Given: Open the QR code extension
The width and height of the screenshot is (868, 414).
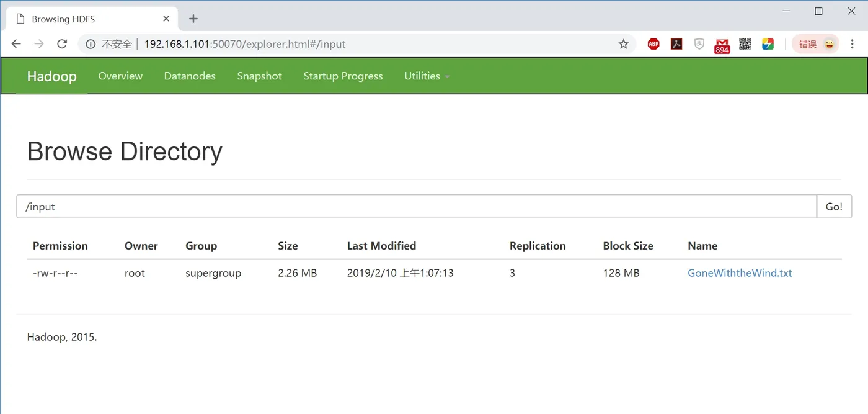Looking at the screenshot, I should pos(745,44).
